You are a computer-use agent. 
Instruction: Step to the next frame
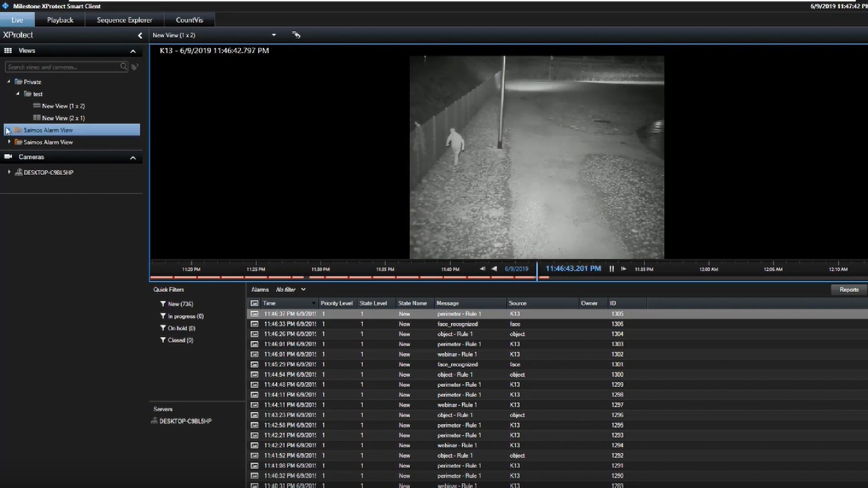pos(624,269)
